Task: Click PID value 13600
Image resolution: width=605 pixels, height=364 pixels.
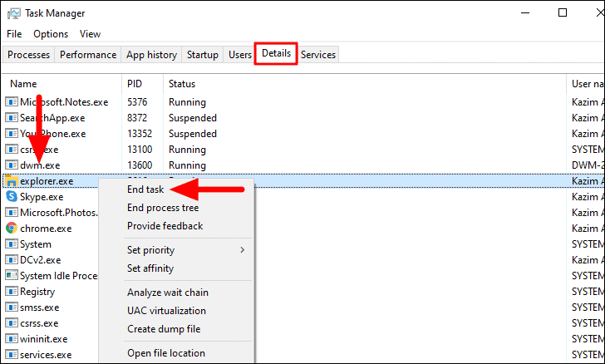Action: [140, 165]
